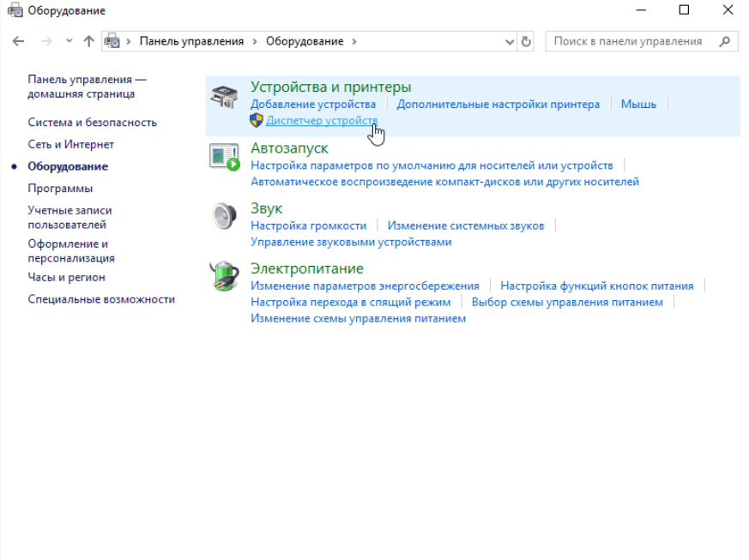Open Система и безопасность category
This screenshot has width=749, height=560.
[92, 123]
